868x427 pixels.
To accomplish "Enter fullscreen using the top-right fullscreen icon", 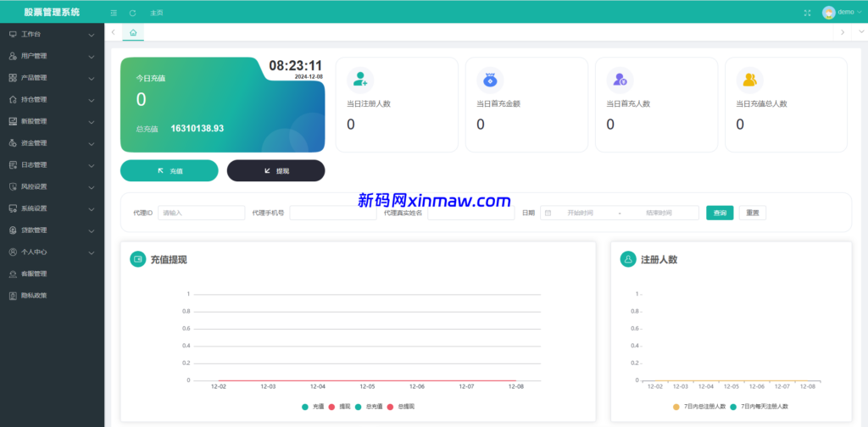I will [x=807, y=13].
